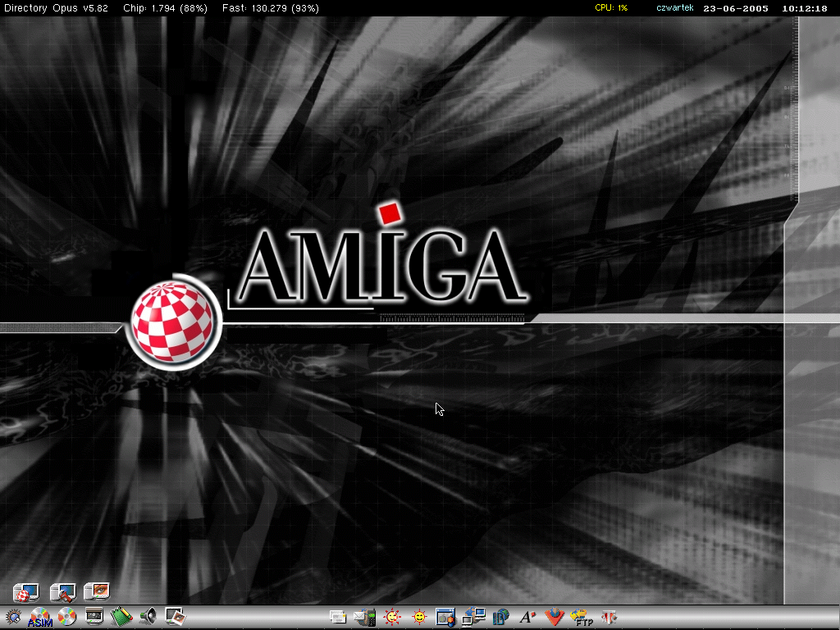Launch the colorful CD disc icon

(66, 617)
